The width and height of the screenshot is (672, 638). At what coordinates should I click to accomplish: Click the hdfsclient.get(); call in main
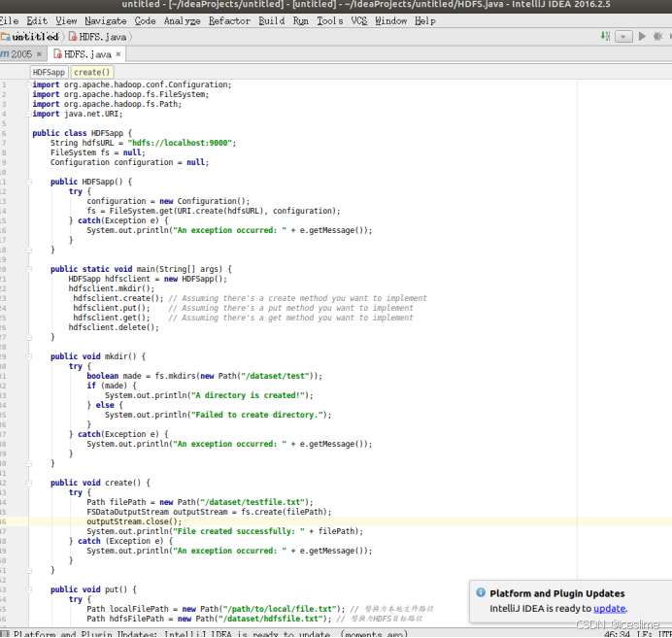coord(112,318)
